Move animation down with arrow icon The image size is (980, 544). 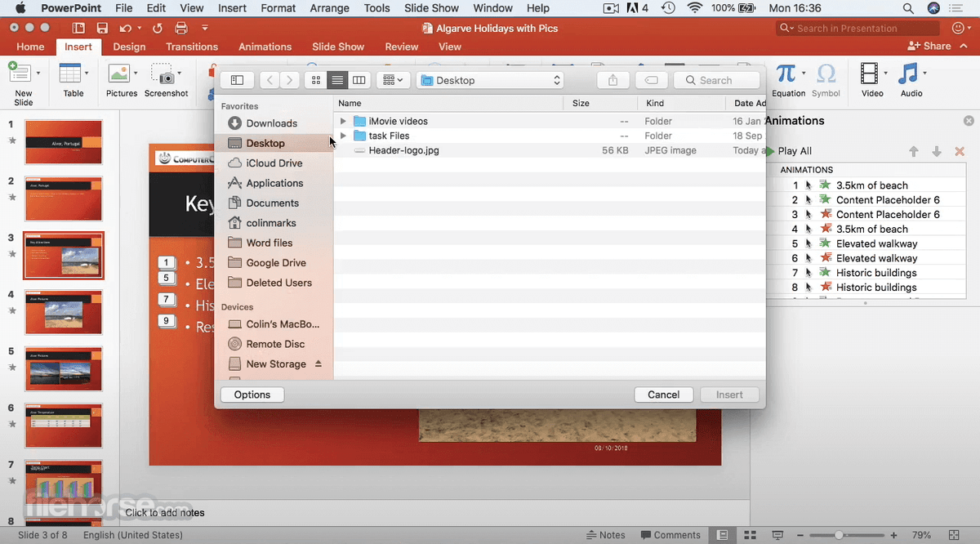point(937,151)
